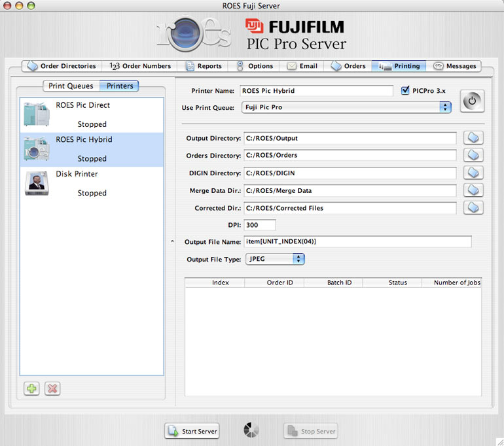Click in the Printer Name field

pyautogui.click(x=316, y=91)
